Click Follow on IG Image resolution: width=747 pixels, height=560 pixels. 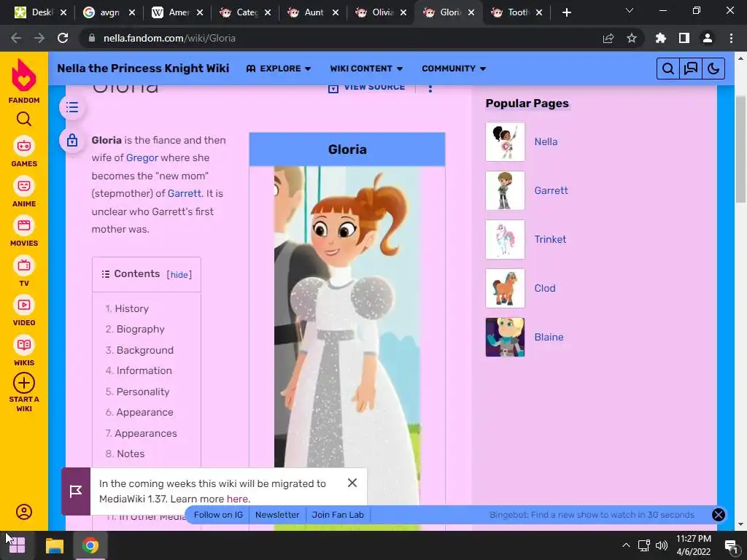218,515
